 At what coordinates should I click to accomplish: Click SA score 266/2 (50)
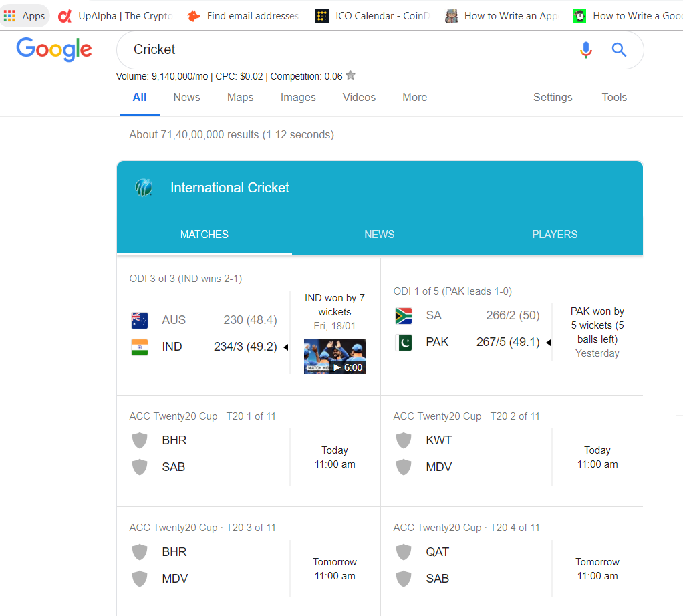pyautogui.click(x=513, y=315)
